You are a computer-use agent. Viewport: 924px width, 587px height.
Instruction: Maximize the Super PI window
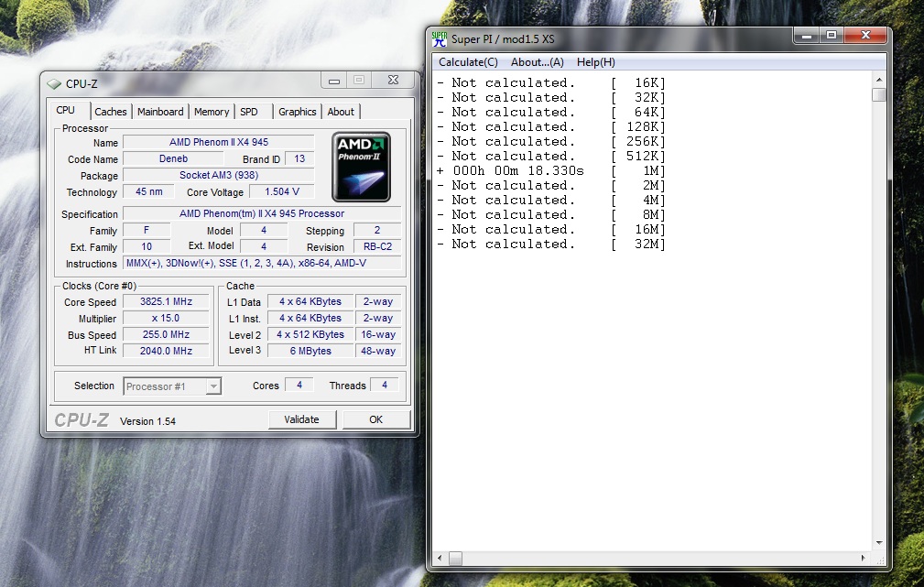coord(832,36)
